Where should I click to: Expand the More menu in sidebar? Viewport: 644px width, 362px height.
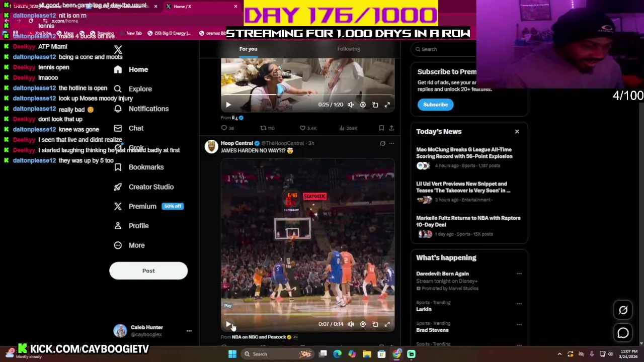pos(129,245)
